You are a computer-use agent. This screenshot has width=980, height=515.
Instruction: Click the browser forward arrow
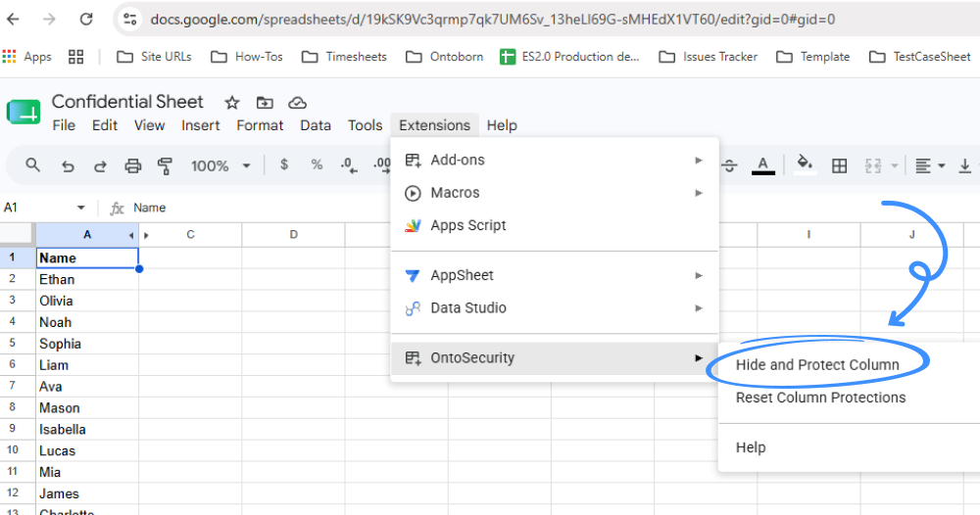pos(49,20)
